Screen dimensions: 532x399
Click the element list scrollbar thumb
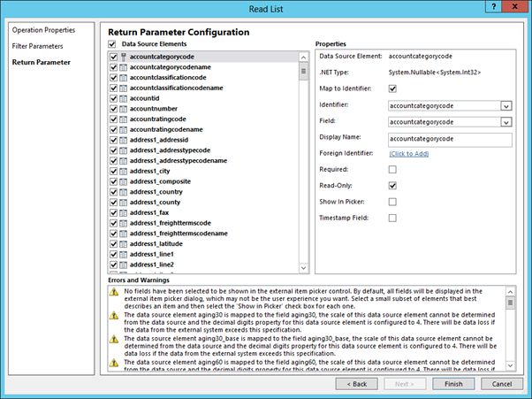point(303,72)
